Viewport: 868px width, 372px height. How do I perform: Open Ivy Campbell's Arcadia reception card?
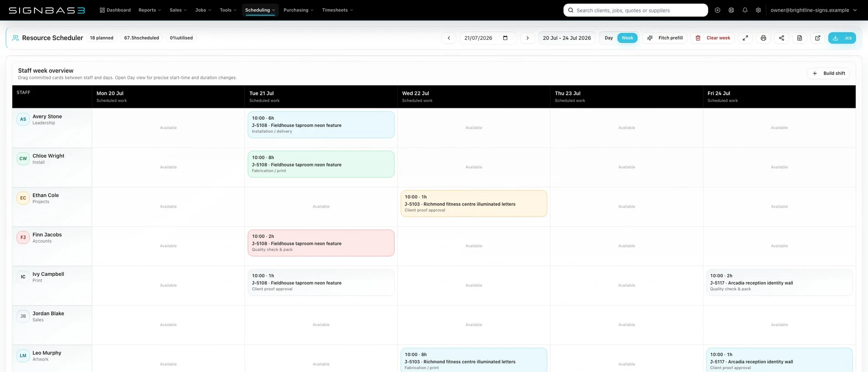click(779, 282)
